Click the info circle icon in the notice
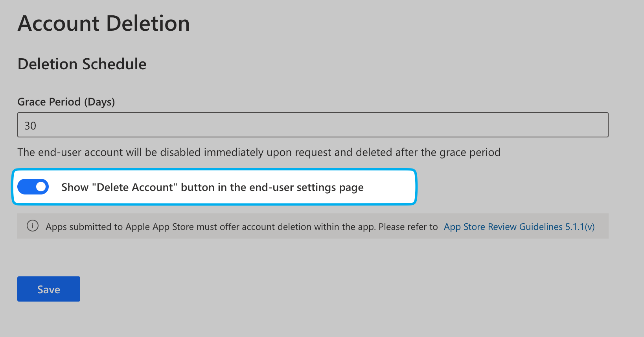 pyautogui.click(x=32, y=226)
